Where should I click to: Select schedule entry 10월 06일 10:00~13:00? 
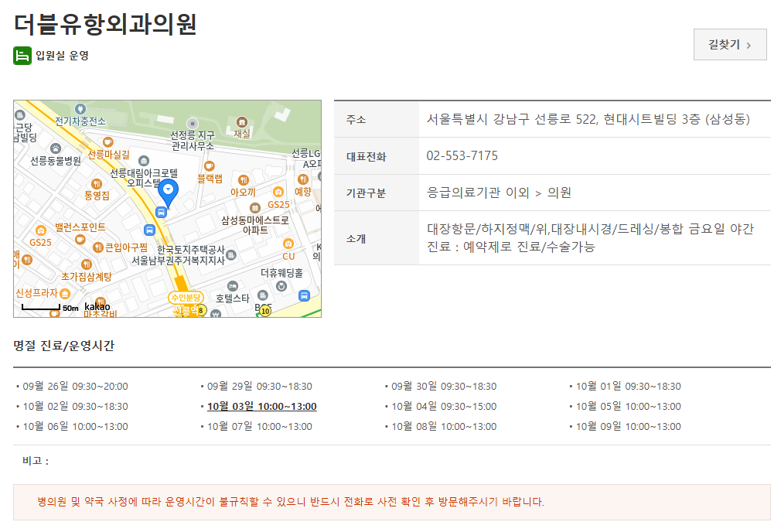tap(75, 426)
